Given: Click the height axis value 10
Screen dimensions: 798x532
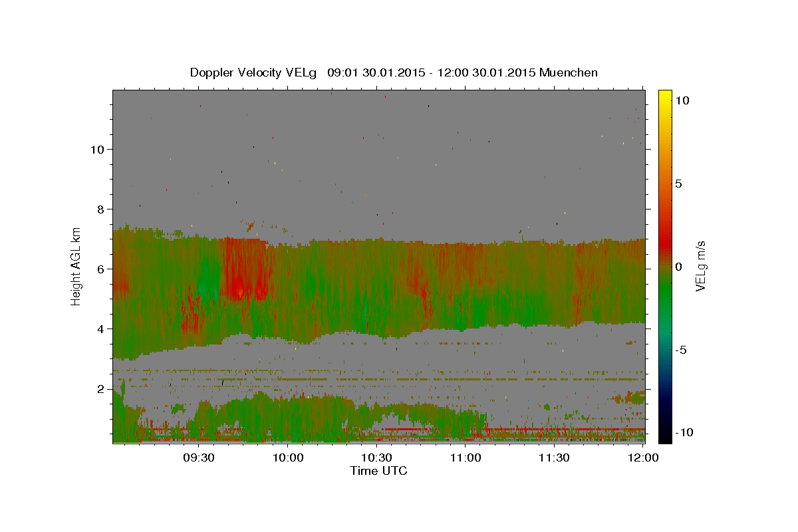Looking at the screenshot, I should (97, 150).
